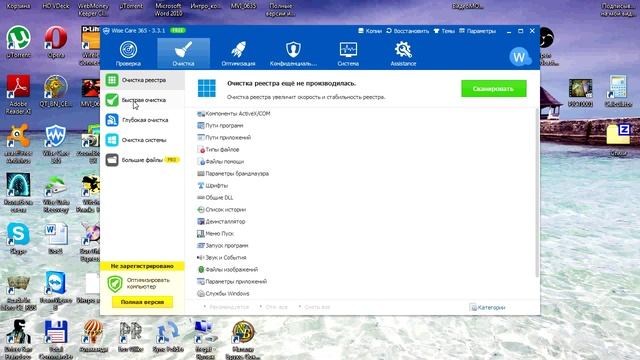Image resolution: width=640 pixels, height=360 pixels.
Task: Switch to the Конфиденциальность shield tab
Action: coord(293,53)
